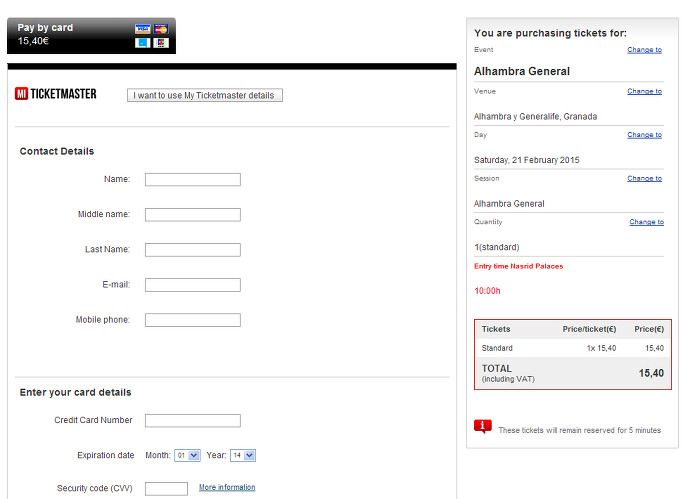
Task: Click the MasterCard icon
Action: pyautogui.click(x=161, y=29)
